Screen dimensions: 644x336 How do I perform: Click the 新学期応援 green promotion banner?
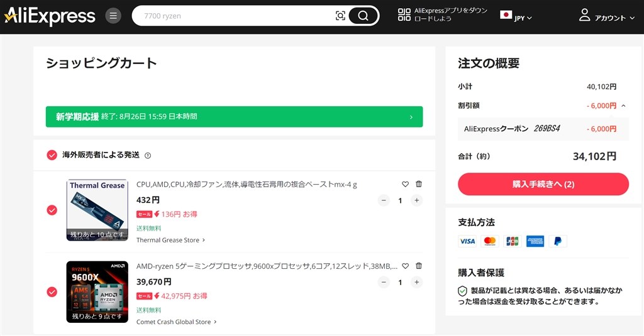[234, 117]
